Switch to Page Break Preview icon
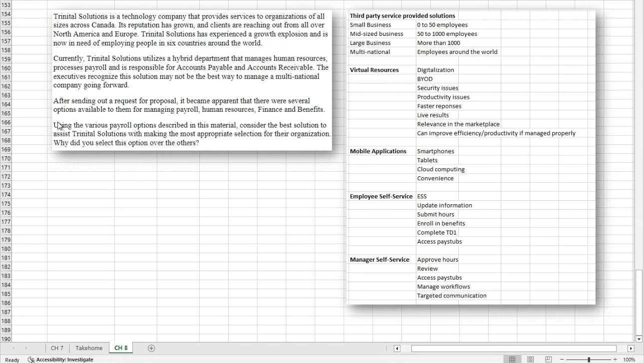 pos(548,360)
